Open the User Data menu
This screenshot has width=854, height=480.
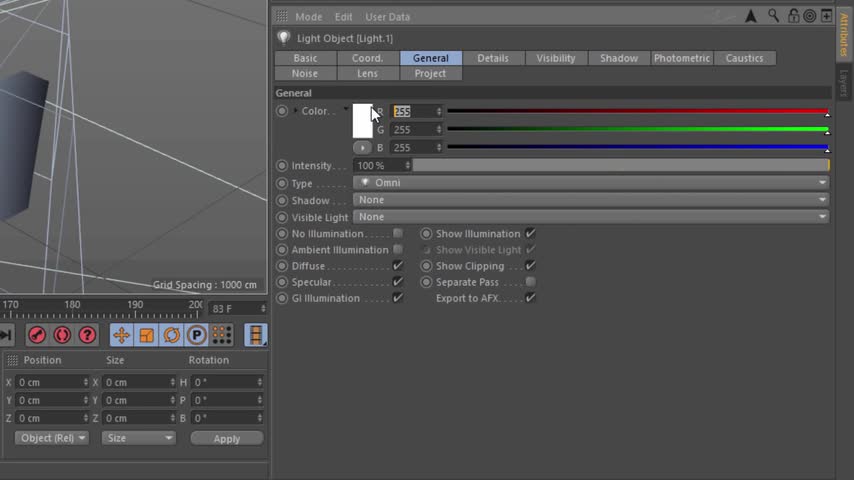[x=387, y=17]
